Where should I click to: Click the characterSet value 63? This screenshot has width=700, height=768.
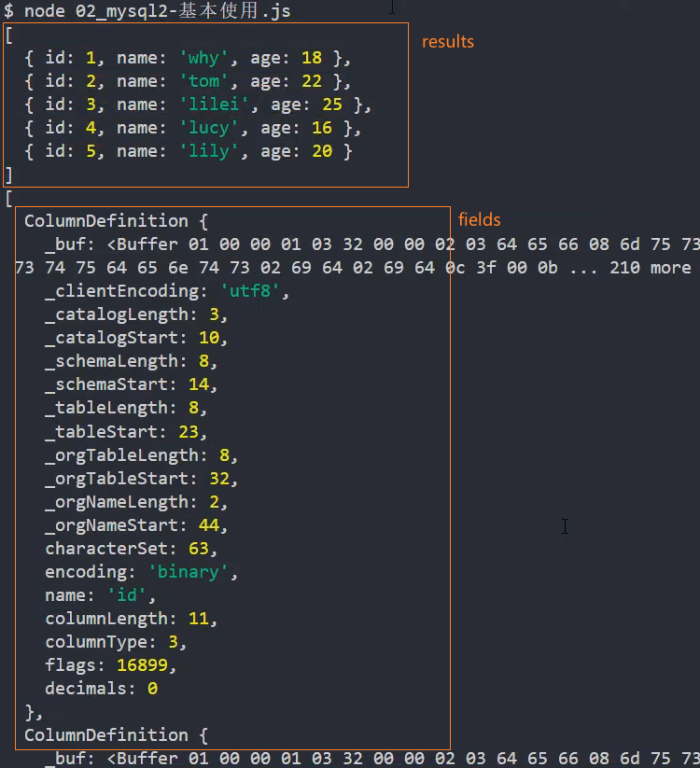pos(199,549)
